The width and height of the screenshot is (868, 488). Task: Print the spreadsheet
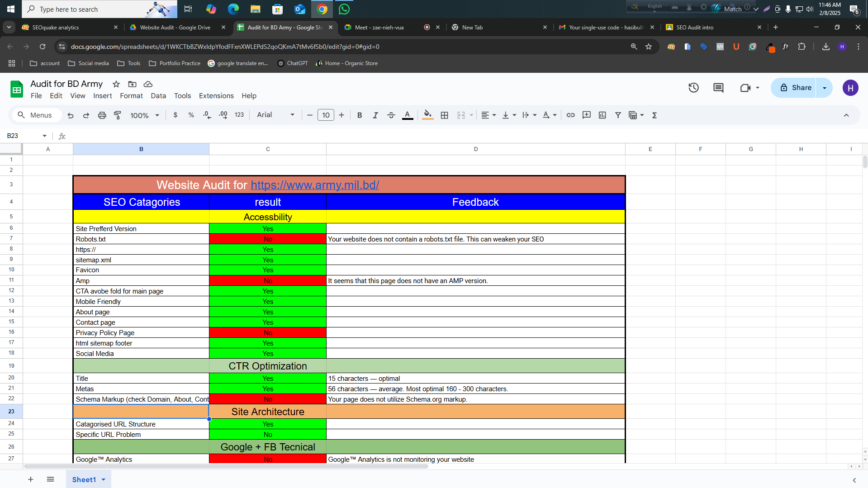(x=102, y=115)
